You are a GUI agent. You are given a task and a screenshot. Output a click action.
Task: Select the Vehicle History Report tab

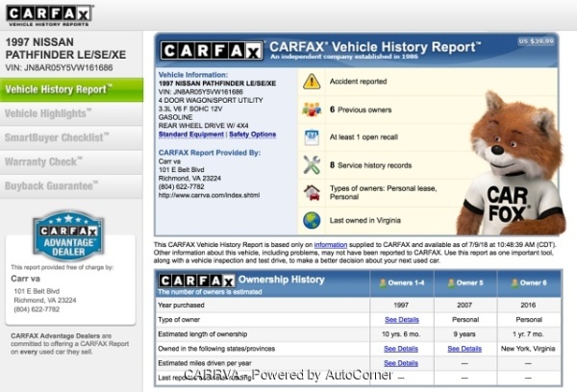(71, 89)
